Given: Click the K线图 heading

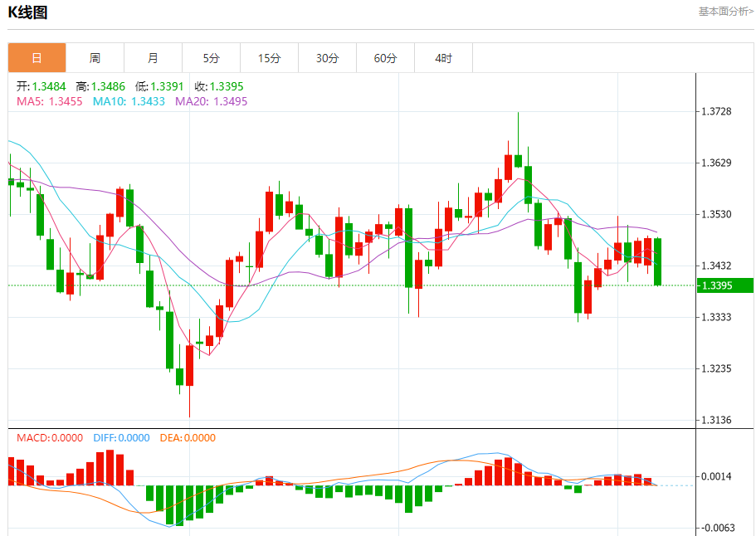Looking at the screenshot, I should (x=27, y=12).
